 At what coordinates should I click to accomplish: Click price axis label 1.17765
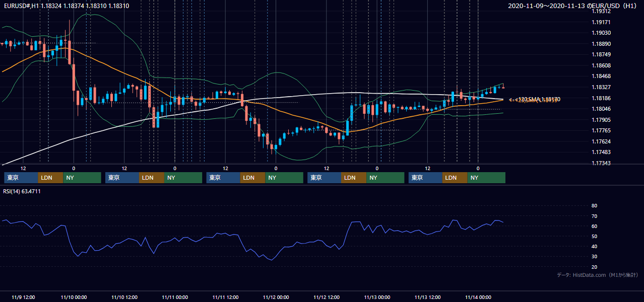(601, 130)
